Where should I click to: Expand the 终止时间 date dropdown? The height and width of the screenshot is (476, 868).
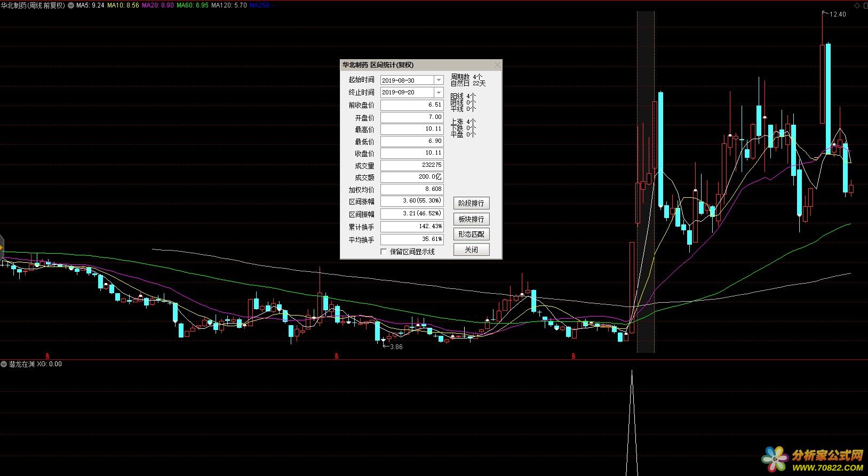point(439,93)
